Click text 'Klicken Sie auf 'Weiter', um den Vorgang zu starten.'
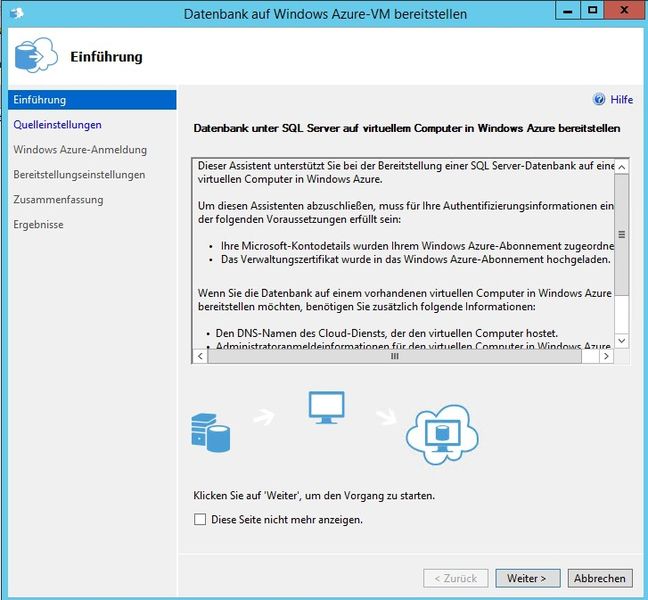The height and width of the screenshot is (600, 648). click(x=314, y=495)
